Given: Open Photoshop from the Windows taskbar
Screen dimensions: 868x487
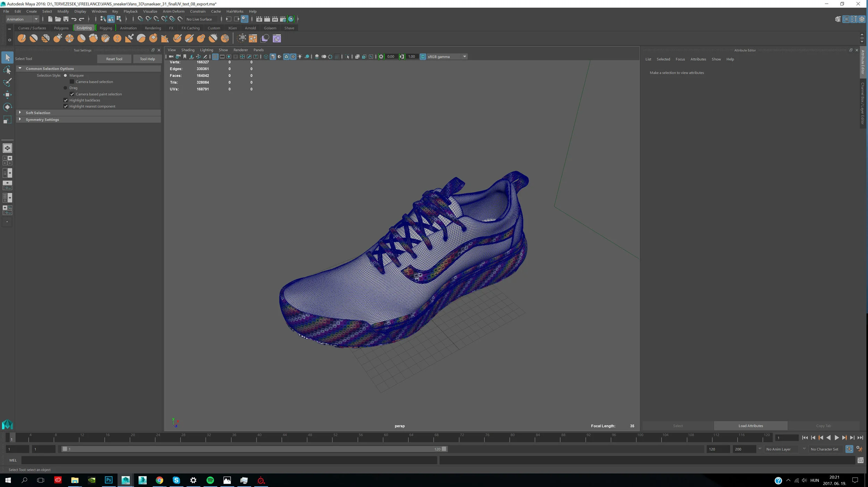Looking at the screenshot, I should coord(109,480).
